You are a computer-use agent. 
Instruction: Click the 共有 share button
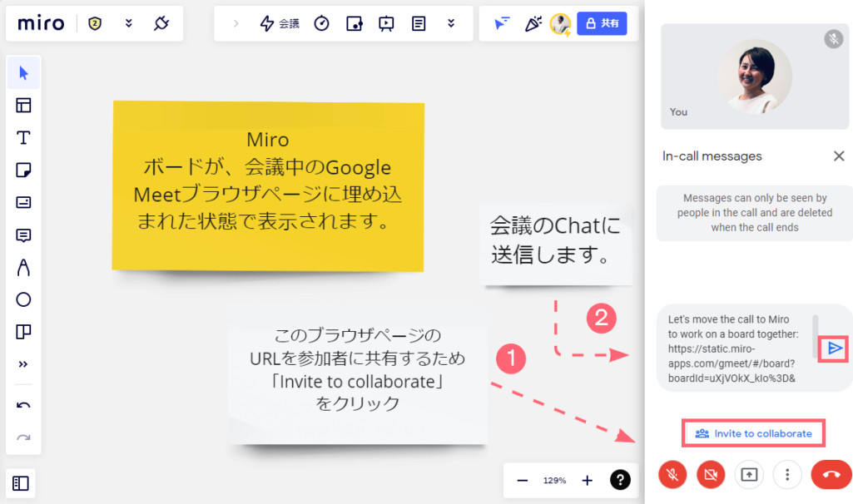tap(602, 23)
